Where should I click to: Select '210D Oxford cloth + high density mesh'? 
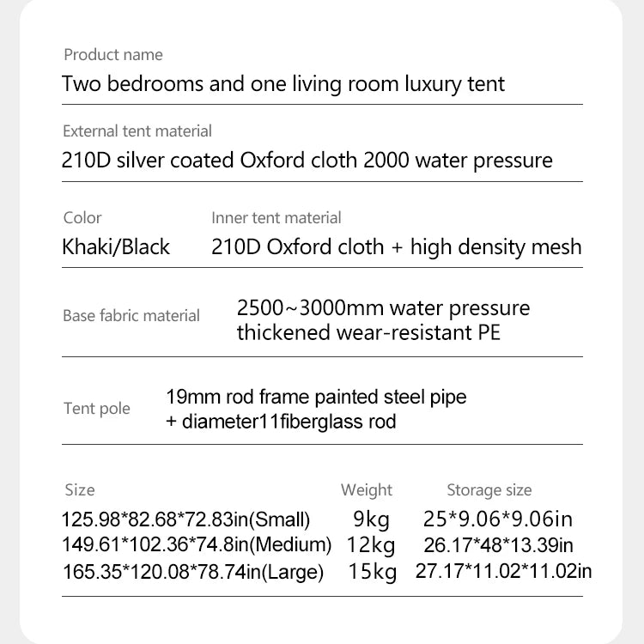pos(397,247)
